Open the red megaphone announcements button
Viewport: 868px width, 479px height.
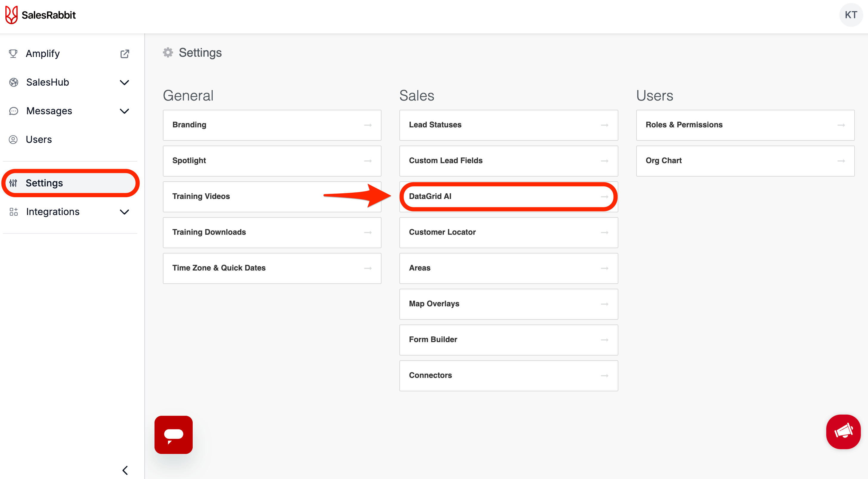click(x=843, y=432)
